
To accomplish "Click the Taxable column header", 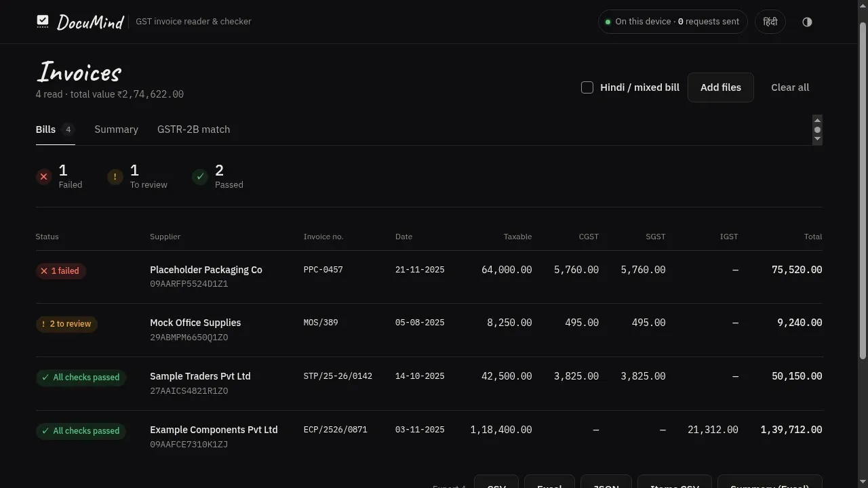I will [x=517, y=237].
